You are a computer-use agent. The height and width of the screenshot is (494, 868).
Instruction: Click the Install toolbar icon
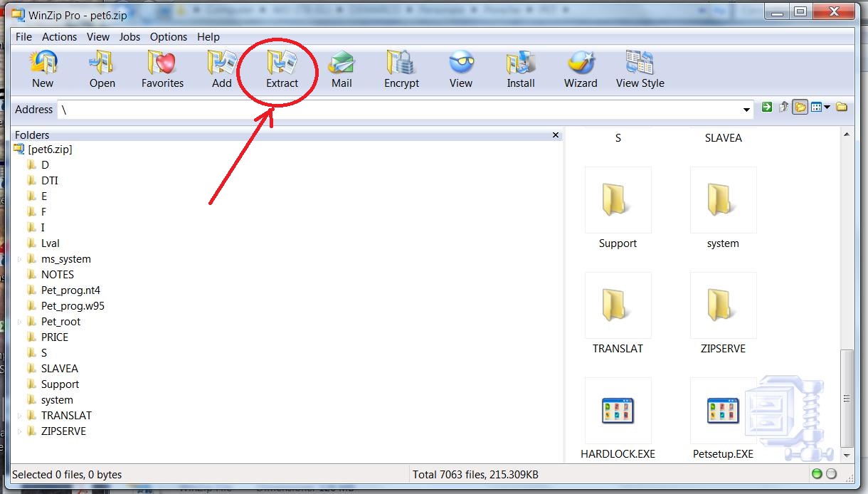click(x=521, y=63)
